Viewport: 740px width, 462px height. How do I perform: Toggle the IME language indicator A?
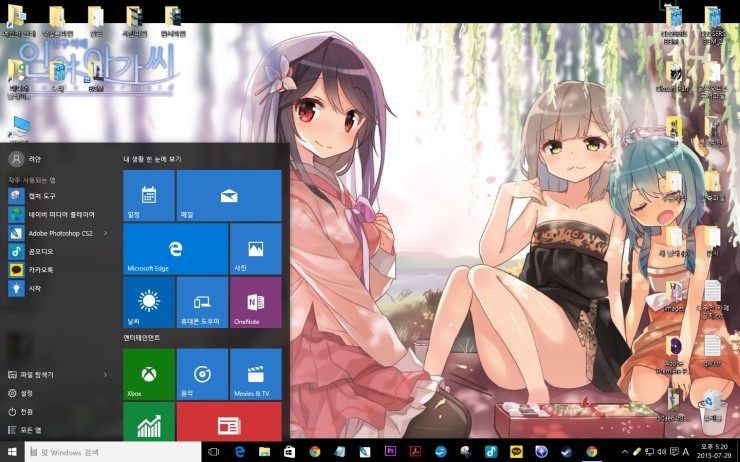click(x=686, y=452)
